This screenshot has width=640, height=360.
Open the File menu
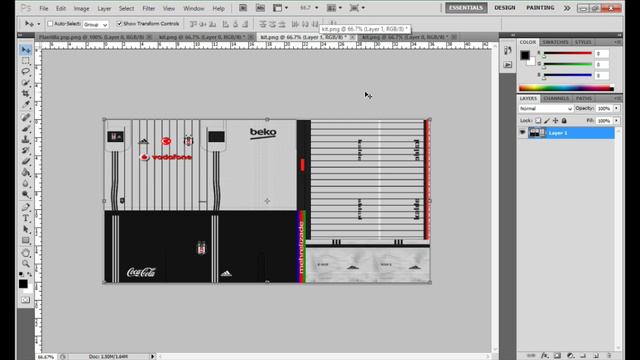click(44, 8)
